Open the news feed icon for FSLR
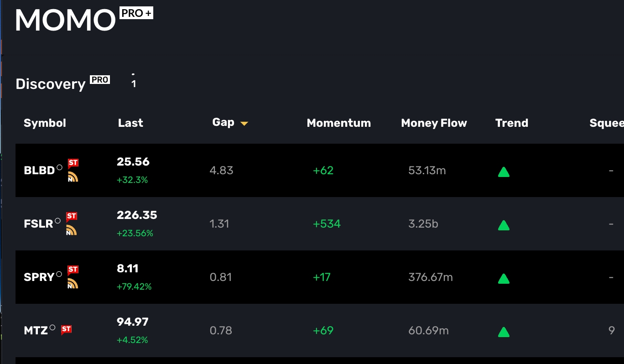The width and height of the screenshot is (624, 364). tap(71, 230)
